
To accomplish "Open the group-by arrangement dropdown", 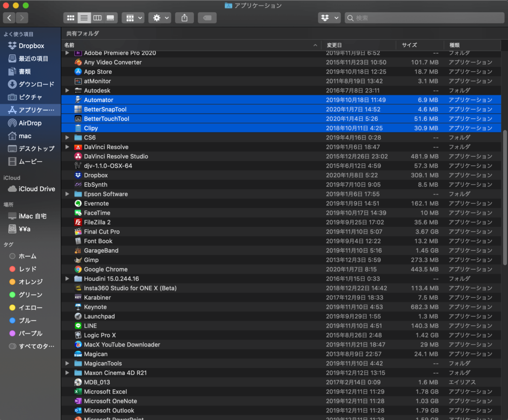I will [133, 18].
